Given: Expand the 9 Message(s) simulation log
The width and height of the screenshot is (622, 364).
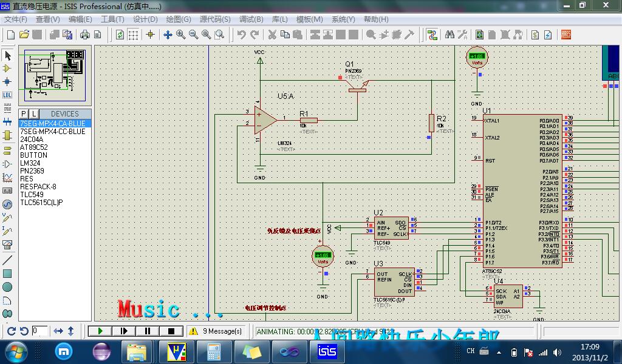Looking at the screenshot, I should point(216,331).
